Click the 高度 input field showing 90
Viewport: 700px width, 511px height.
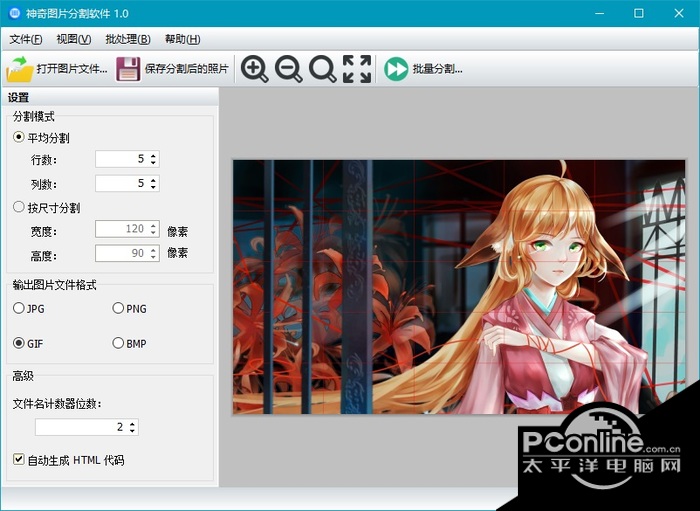(127, 253)
